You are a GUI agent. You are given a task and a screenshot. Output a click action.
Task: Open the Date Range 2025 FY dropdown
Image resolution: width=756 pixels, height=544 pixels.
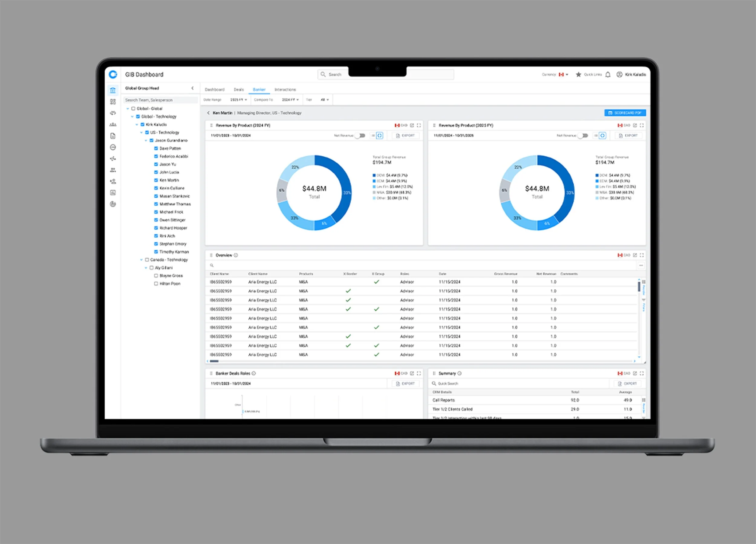pos(239,100)
